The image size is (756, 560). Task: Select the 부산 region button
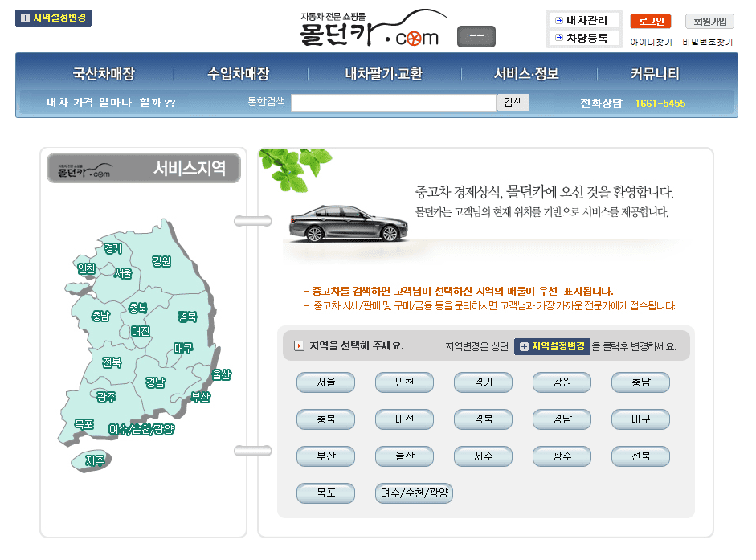tap(325, 456)
